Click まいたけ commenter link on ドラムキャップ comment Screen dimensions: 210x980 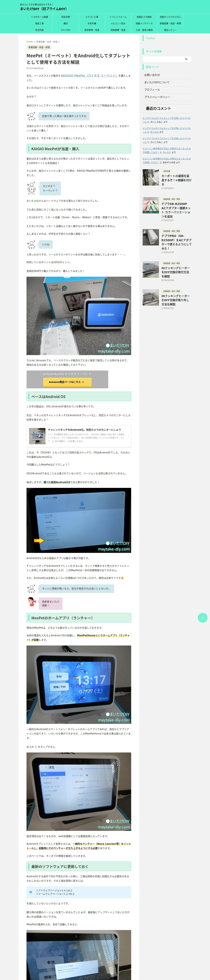tap(154, 132)
